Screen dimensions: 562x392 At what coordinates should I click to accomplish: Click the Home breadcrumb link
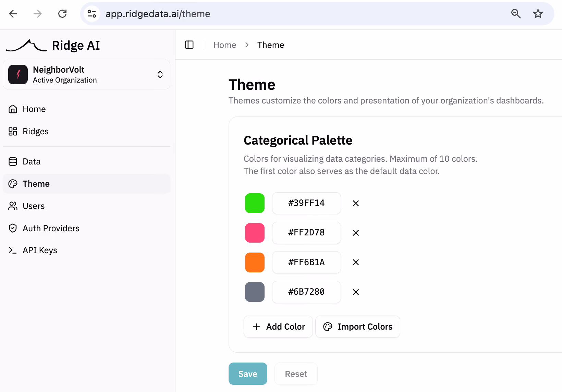[x=225, y=45]
